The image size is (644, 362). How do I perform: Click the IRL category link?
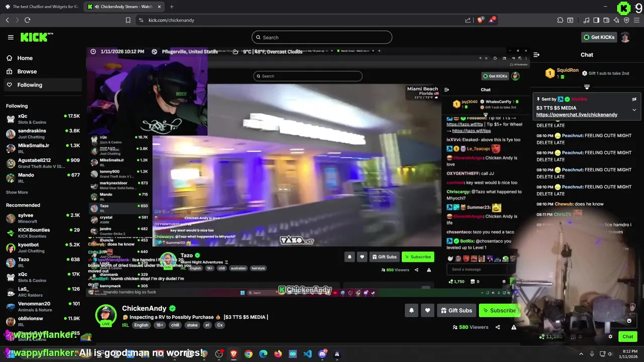(x=125, y=325)
